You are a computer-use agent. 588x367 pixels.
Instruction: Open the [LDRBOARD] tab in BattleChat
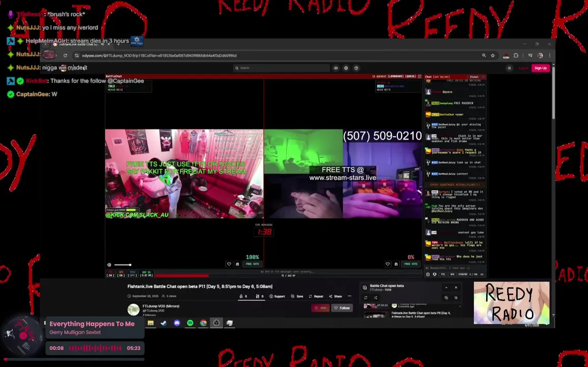(x=395, y=76)
